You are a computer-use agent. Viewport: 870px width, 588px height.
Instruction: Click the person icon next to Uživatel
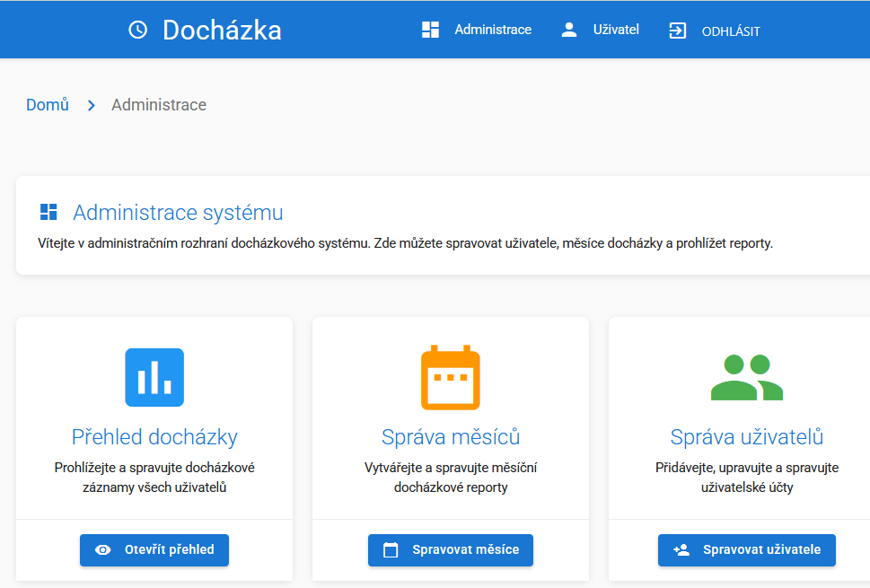568,29
